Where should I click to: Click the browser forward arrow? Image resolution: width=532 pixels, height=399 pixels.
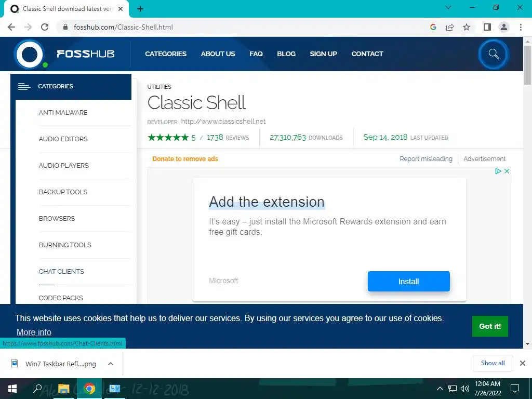coord(28,27)
